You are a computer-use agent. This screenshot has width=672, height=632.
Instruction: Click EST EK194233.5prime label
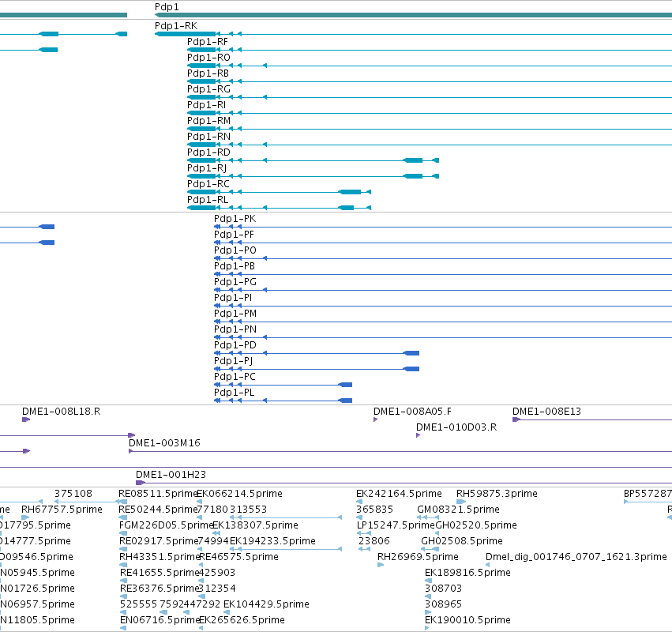click(x=272, y=541)
